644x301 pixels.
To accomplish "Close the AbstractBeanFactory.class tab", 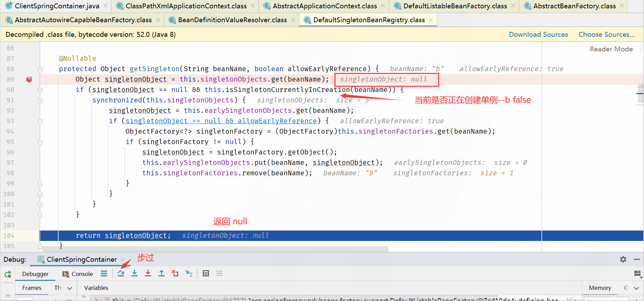I will (622, 6).
